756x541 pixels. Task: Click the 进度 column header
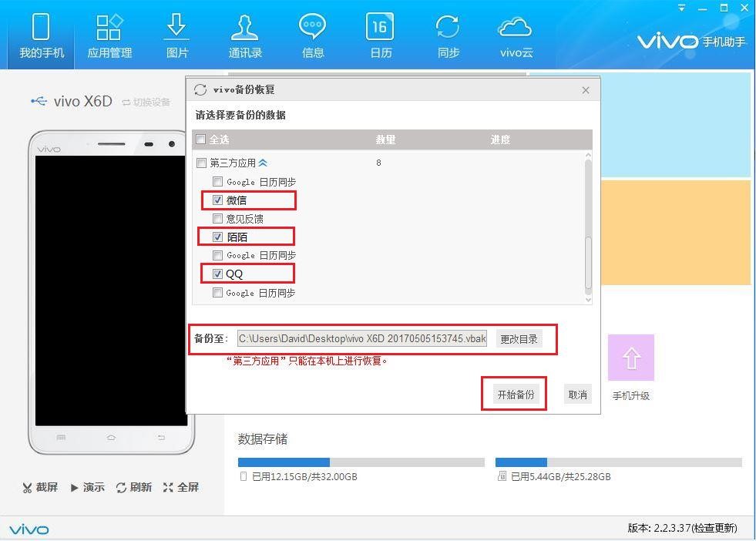500,139
